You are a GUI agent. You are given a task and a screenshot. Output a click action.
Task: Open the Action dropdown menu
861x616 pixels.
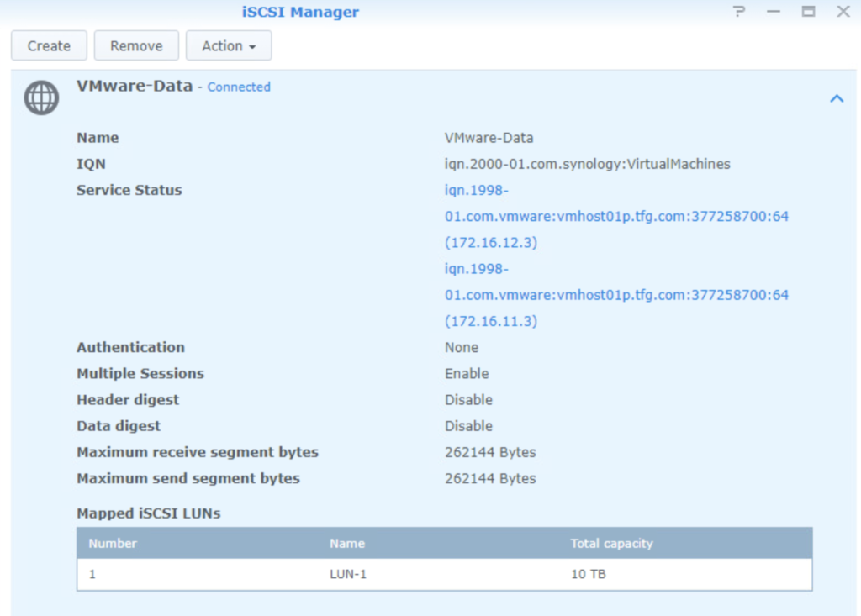229,46
